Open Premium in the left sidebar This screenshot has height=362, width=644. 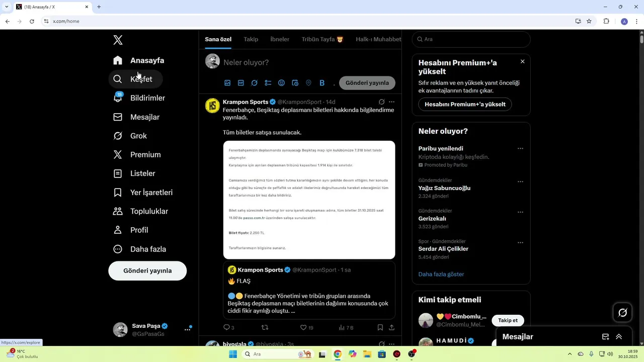[x=137, y=154]
